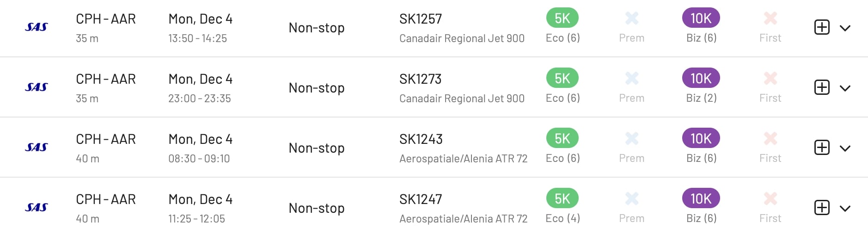
Task: Click the plus icon for flight SK1247
Action: (x=821, y=208)
